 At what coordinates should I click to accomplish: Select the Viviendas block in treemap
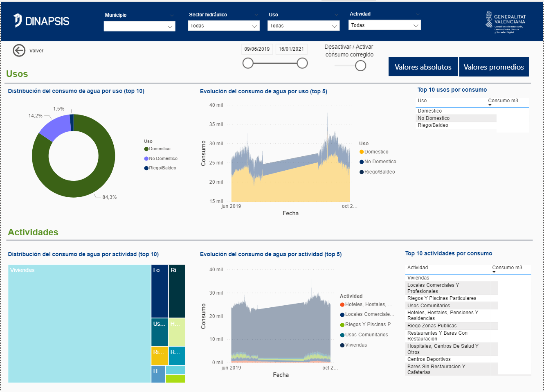(x=79, y=323)
